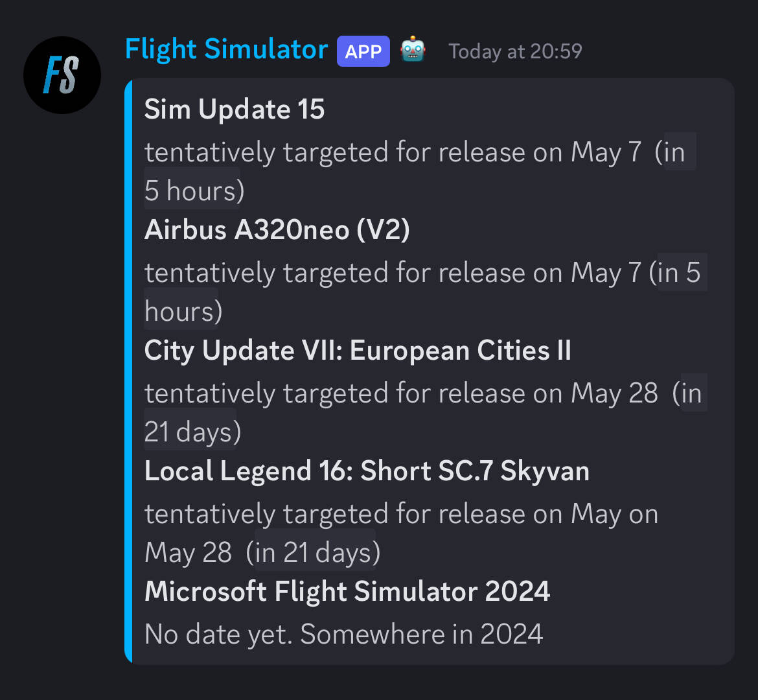Select the "Airbus A320neo (V2)" heading

pos(277,230)
